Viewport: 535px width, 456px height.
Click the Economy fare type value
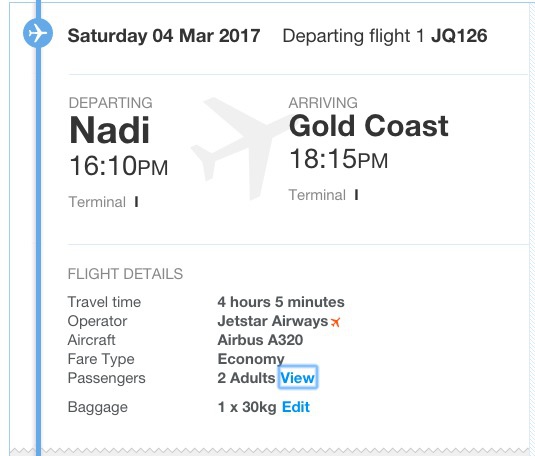(x=251, y=359)
